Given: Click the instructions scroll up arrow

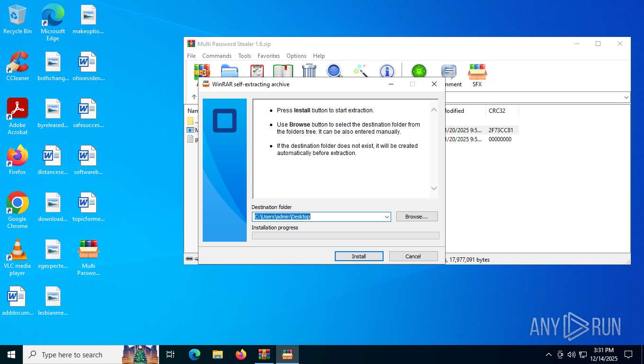Looking at the screenshot, I should 434,110.
